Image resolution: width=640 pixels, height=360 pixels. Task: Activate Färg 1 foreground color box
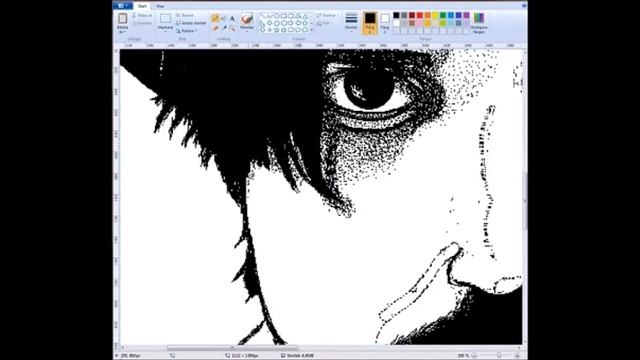coord(370,23)
